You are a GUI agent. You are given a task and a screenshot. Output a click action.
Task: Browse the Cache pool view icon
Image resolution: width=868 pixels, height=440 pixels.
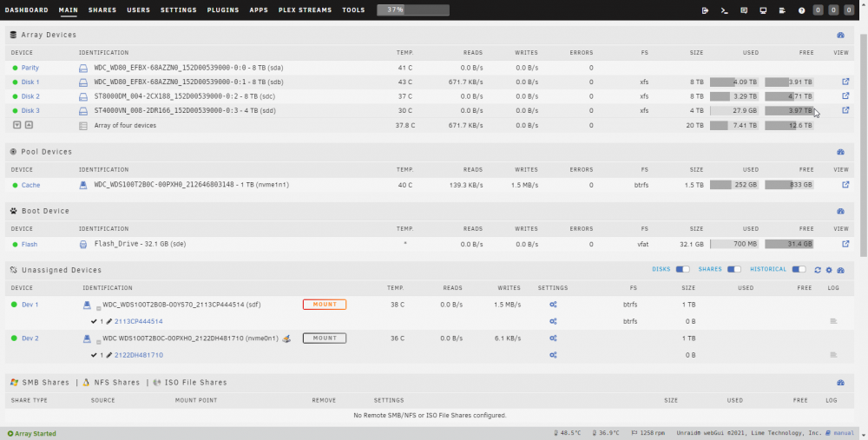[845, 184]
